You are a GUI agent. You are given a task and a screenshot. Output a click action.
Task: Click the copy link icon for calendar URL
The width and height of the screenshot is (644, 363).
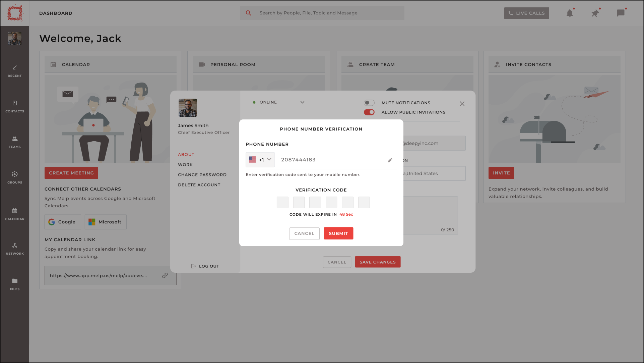click(166, 275)
